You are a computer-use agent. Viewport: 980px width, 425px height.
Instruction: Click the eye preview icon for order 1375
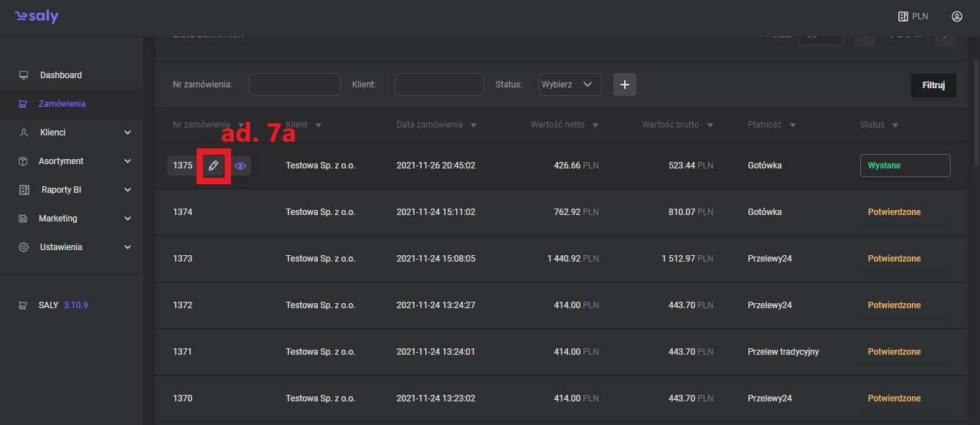tap(240, 166)
